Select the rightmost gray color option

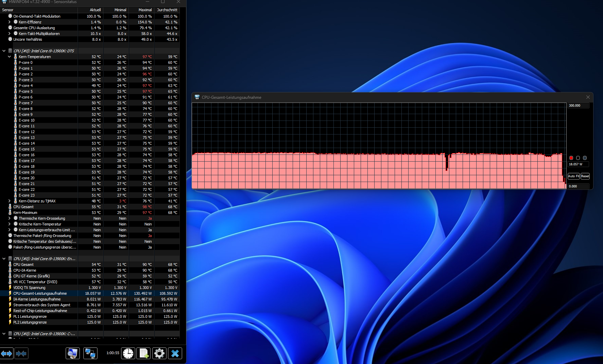pos(585,158)
